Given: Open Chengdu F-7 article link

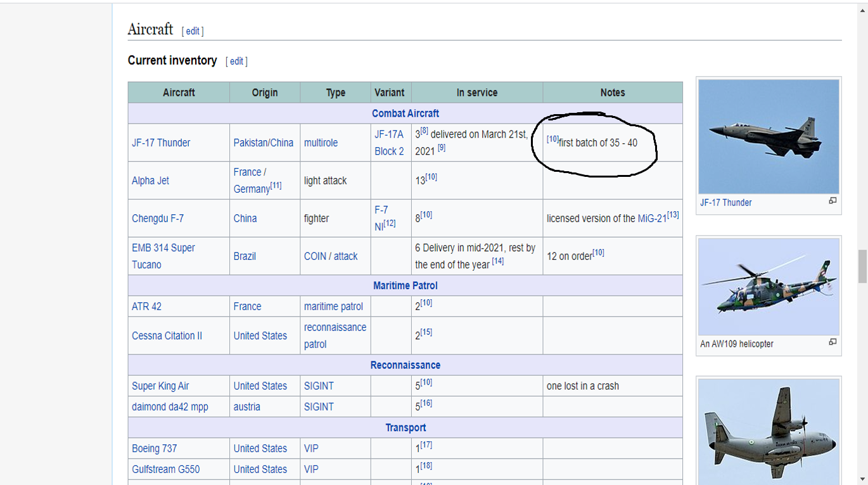Looking at the screenshot, I should [x=158, y=219].
